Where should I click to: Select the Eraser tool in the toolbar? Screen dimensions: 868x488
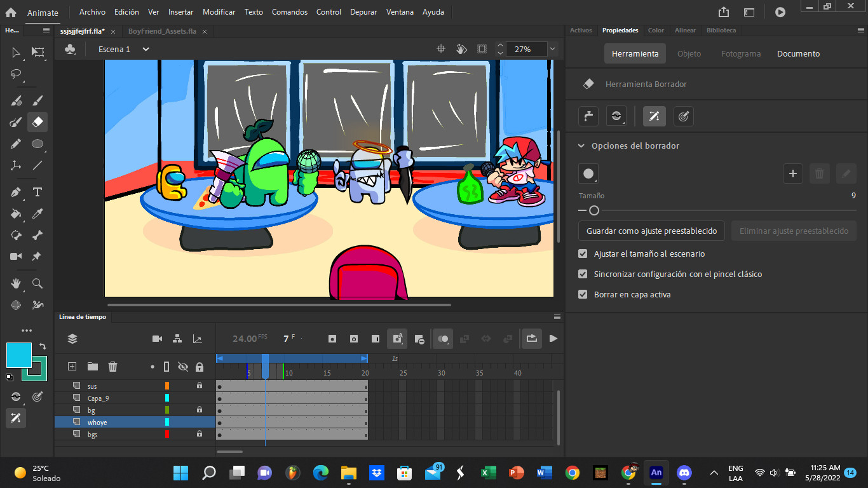(37, 122)
